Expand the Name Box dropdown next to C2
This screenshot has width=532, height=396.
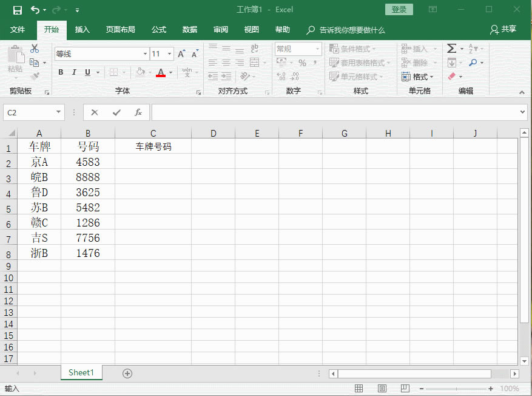[59, 112]
